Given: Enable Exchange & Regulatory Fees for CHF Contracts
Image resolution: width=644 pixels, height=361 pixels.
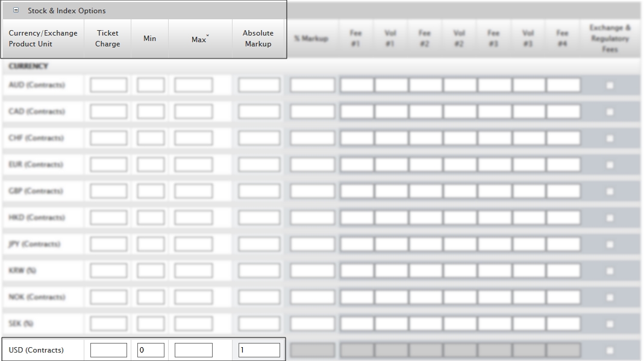Looking at the screenshot, I should 610,137.
